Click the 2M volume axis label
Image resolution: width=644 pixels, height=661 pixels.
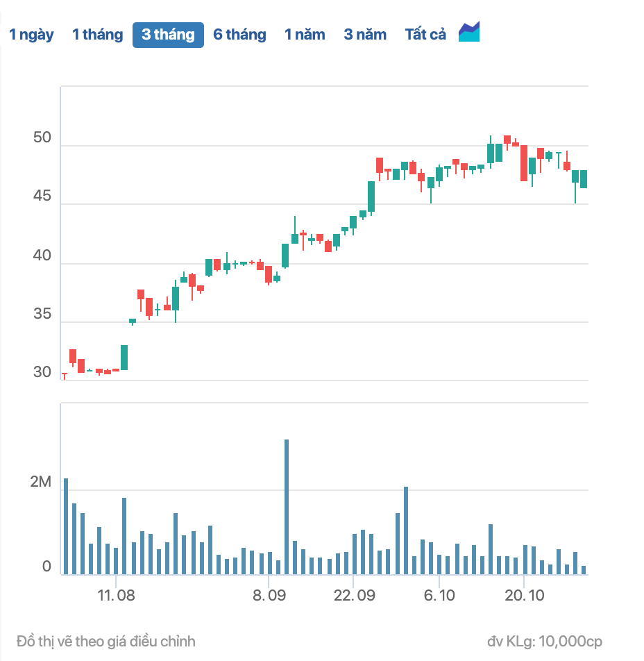pyautogui.click(x=41, y=483)
